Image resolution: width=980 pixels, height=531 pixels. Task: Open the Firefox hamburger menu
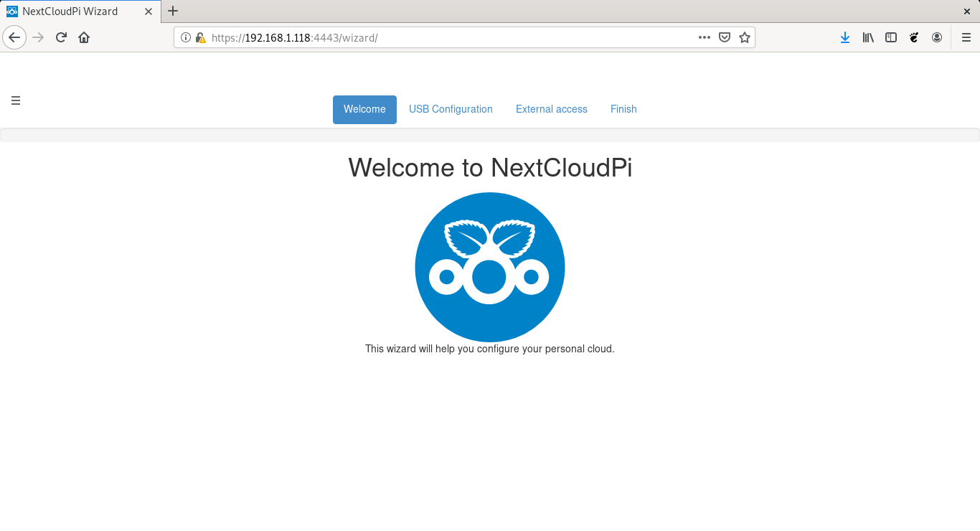[966, 37]
